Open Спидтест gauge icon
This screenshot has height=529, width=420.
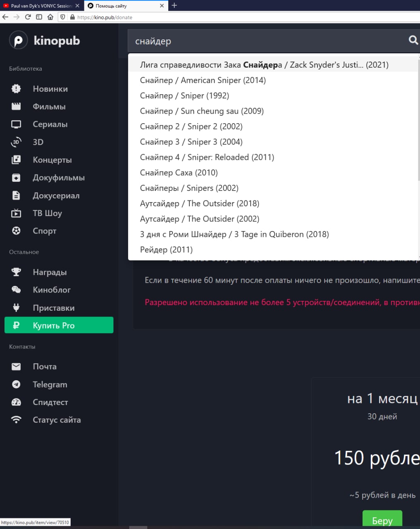tap(16, 402)
